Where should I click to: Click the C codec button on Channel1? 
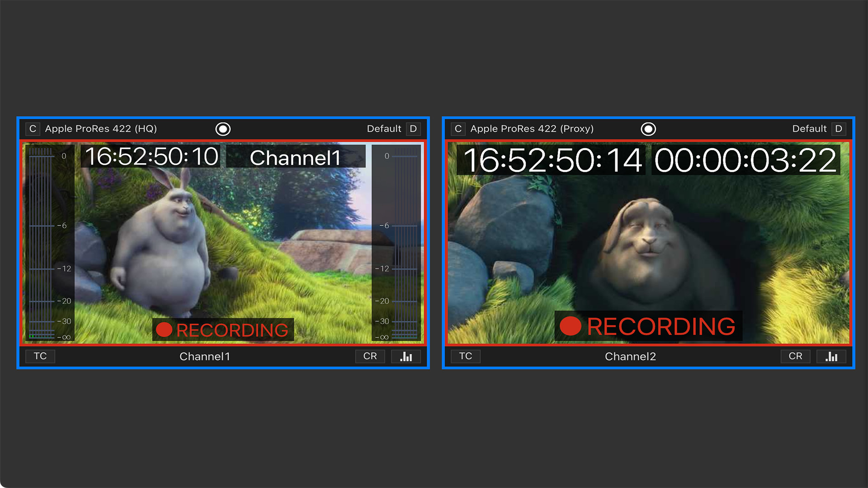pyautogui.click(x=33, y=129)
